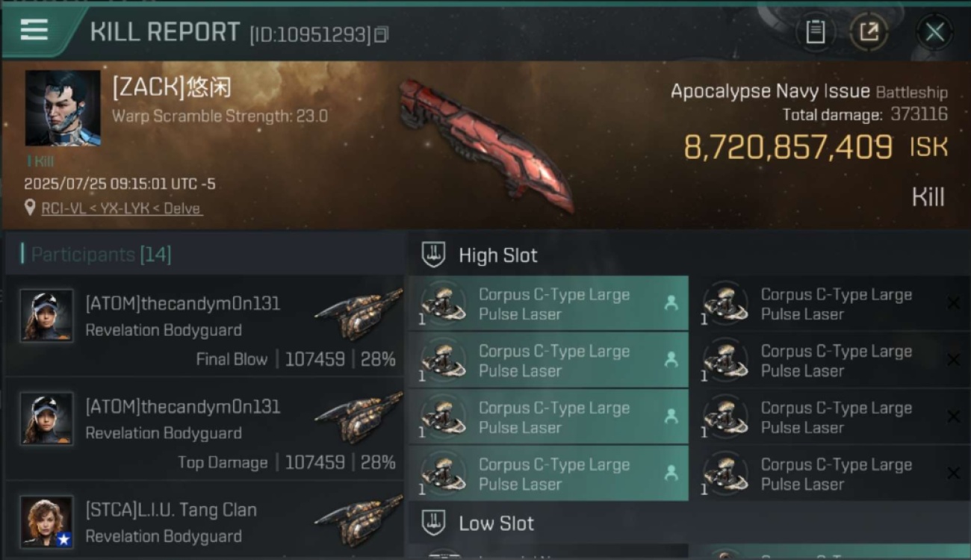Close the kill report window
This screenshot has height=560, width=971.
coord(934,32)
